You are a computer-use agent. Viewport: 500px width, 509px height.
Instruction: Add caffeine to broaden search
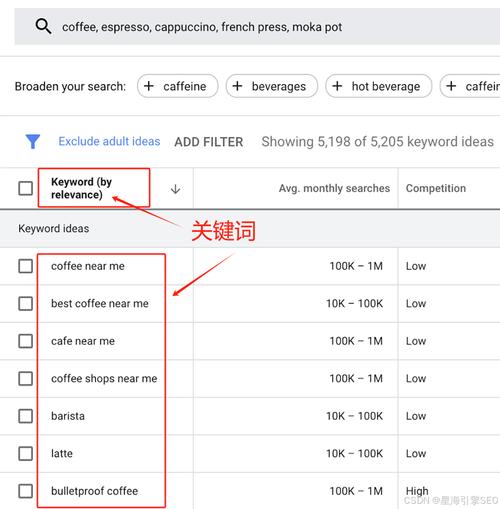coord(178,86)
